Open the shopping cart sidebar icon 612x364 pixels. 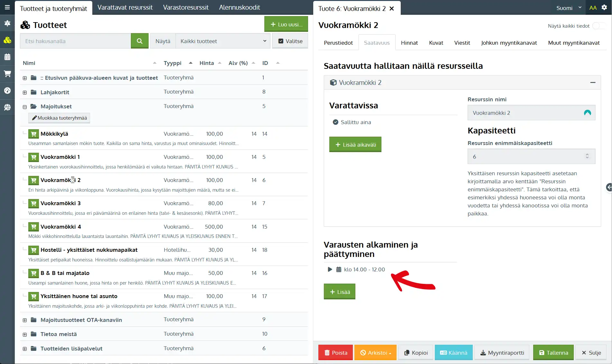pyautogui.click(x=7, y=74)
